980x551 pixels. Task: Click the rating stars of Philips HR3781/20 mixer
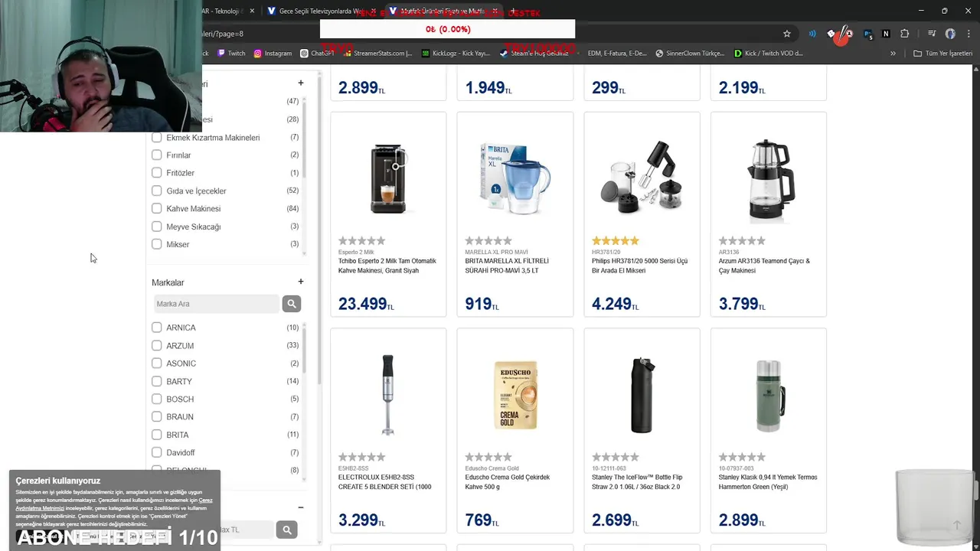click(615, 241)
